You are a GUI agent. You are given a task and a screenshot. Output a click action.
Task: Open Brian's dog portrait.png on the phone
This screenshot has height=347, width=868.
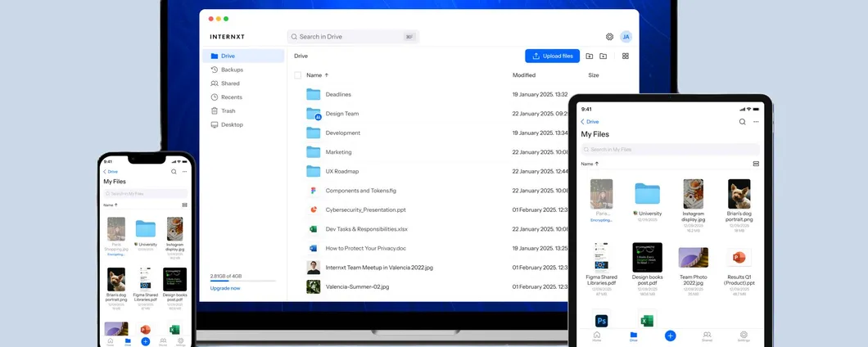point(116,284)
